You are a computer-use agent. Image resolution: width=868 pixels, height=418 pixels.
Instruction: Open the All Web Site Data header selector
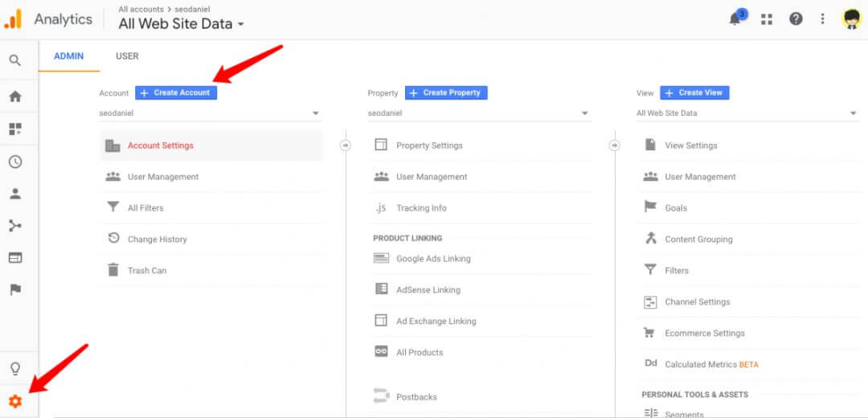pyautogui.click(x=181, y=24)
